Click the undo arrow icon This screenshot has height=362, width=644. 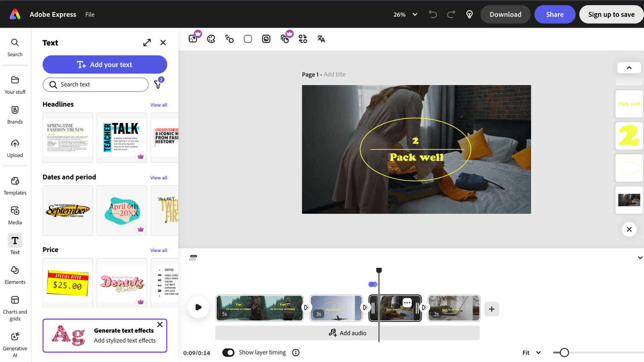point(433,14)
